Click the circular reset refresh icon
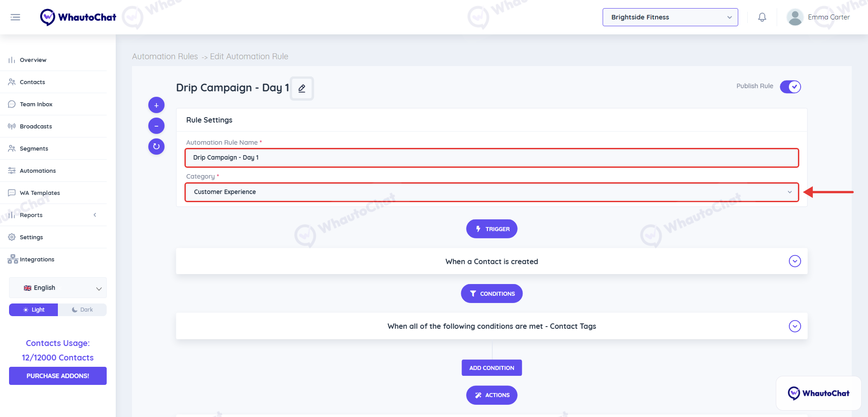 click(x=156, y=147)
